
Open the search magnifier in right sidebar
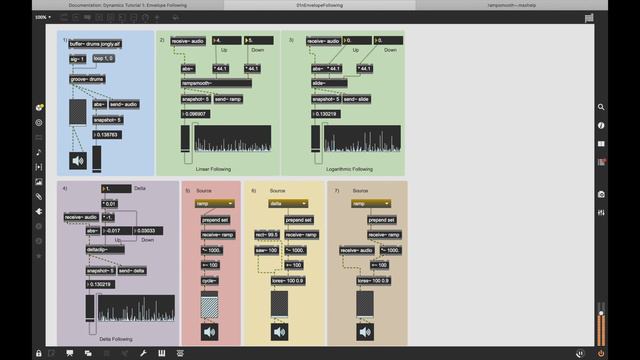tap(601, 107)
